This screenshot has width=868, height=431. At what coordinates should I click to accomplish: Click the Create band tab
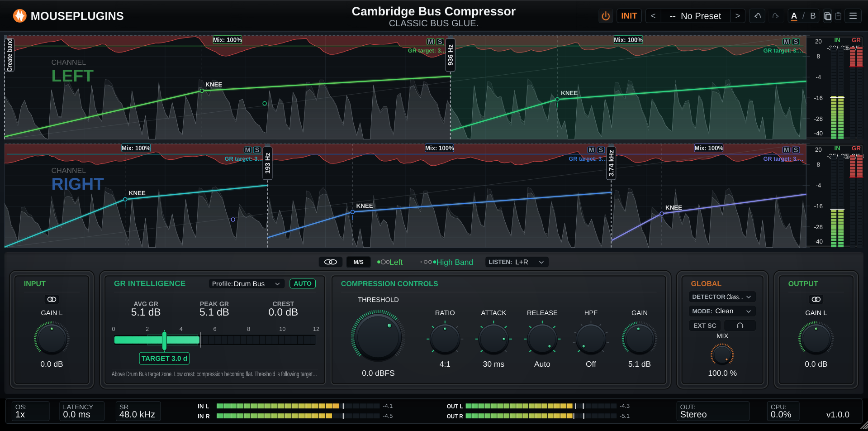(10, 55)
